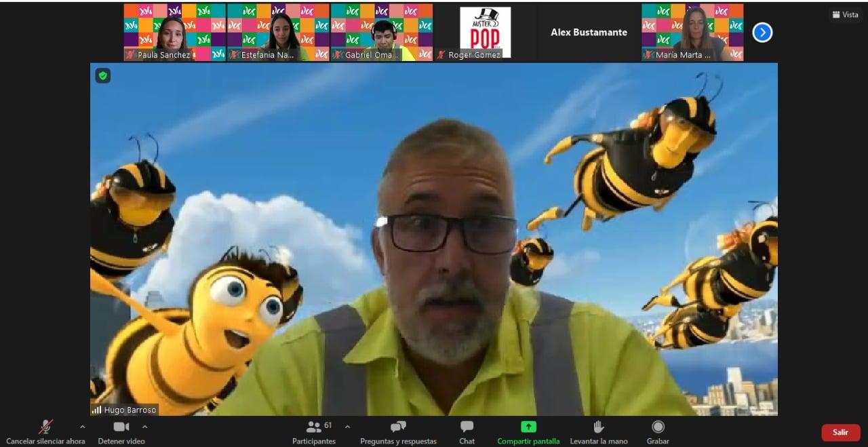Select Alex Bustamante's participant tile

[x=589, y=32]
